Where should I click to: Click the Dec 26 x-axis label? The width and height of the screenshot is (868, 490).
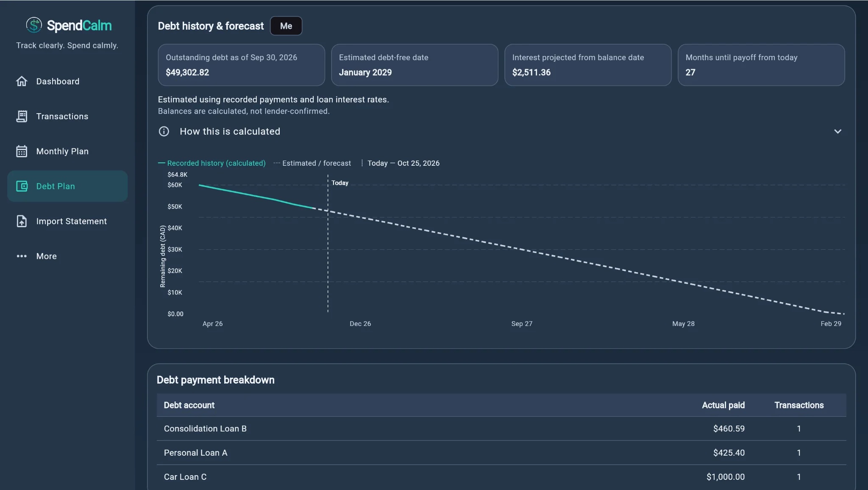360,323
